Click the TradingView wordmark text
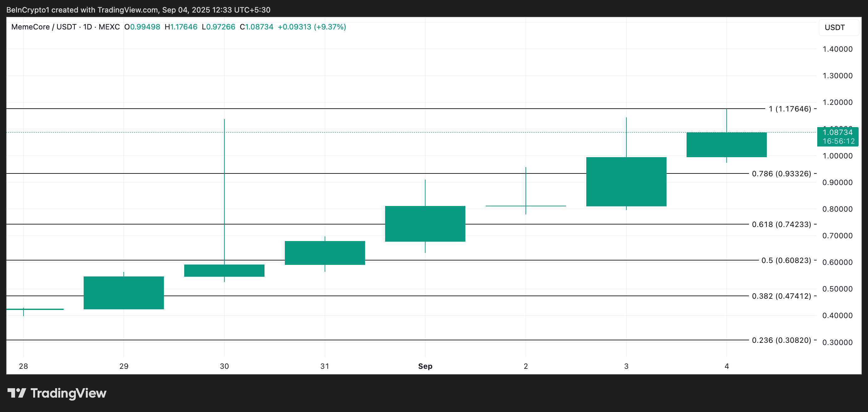Image resolution: width=868 pixels, height=412 pixels. tap(68, 393)
